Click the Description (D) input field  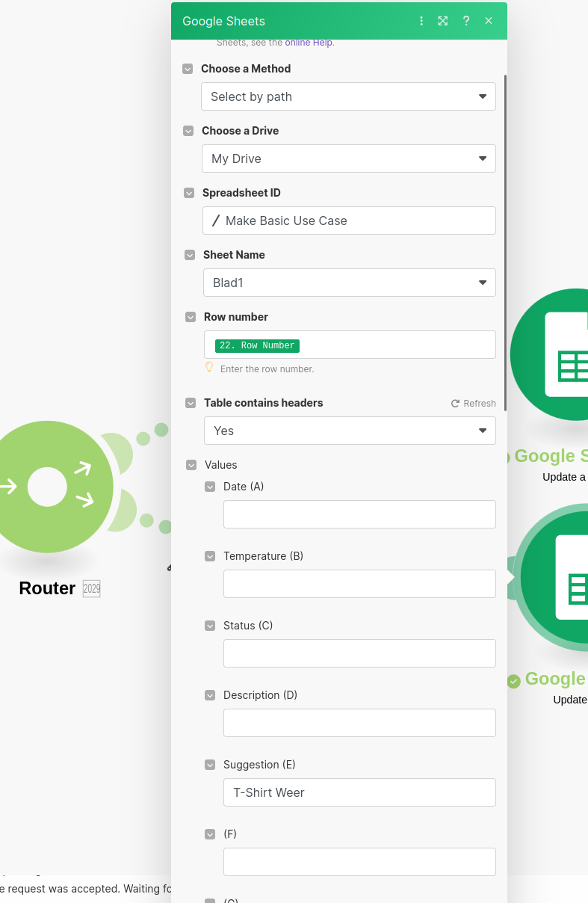[x=359, y=723]
